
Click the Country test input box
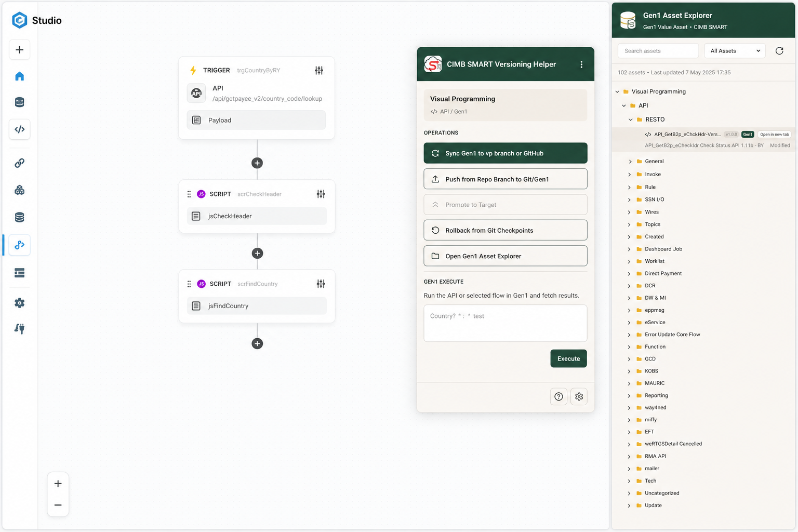pos(506,323)
